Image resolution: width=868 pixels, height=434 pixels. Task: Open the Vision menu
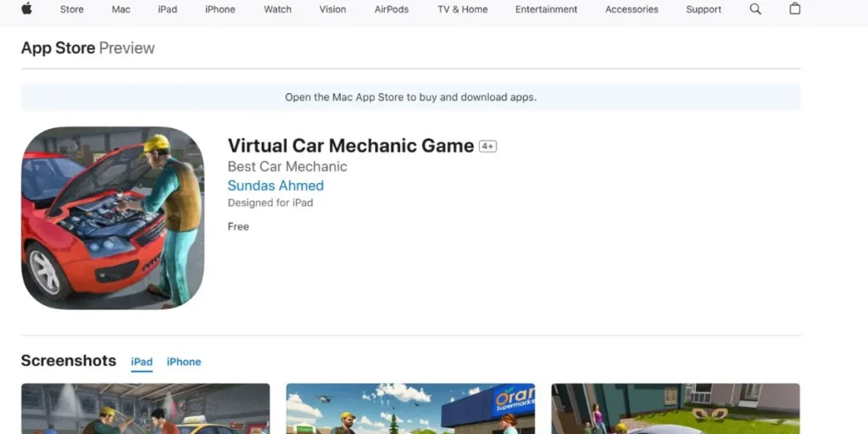332,9
